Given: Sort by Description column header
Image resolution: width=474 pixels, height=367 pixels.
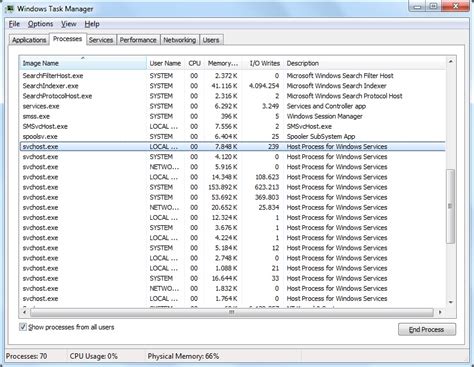Looking at the screenshot, I should coord(364,63).
